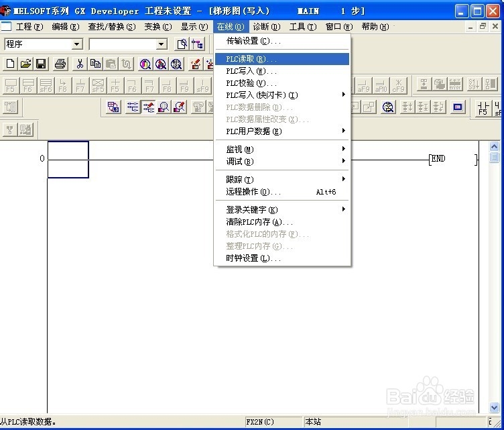
Task: Create a new project with the blank page icon
Action: coord(10,64)
